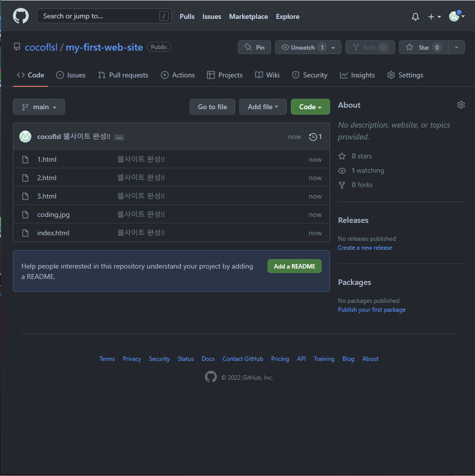Click Create a new release link
This screenshot has height=476, width=475.
tap(365, 248)
